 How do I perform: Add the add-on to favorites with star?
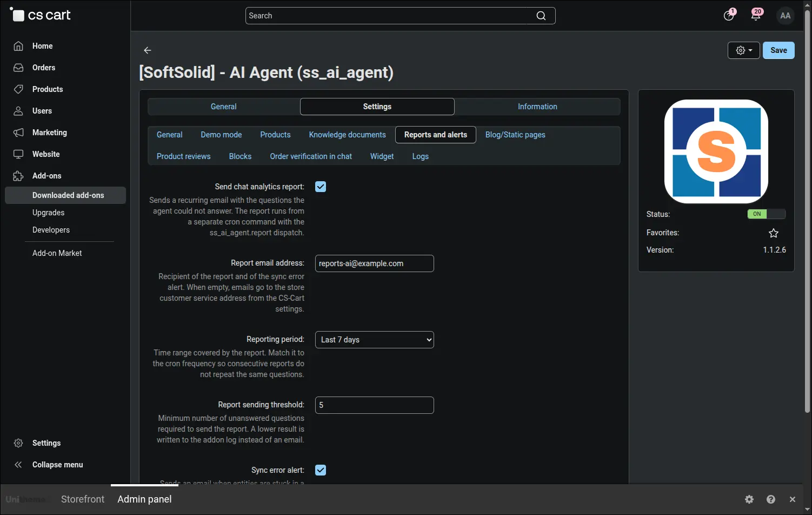(x=774, y=233)
